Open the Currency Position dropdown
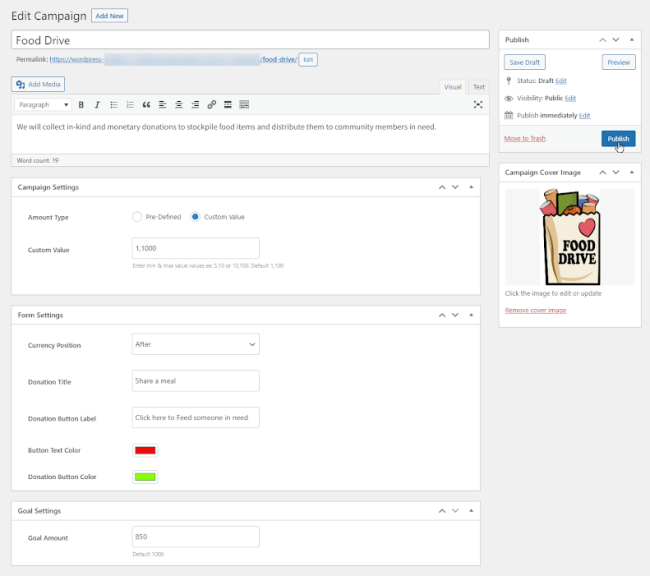Viewport: 650px width, 576px height. click(x=195, y=344)
